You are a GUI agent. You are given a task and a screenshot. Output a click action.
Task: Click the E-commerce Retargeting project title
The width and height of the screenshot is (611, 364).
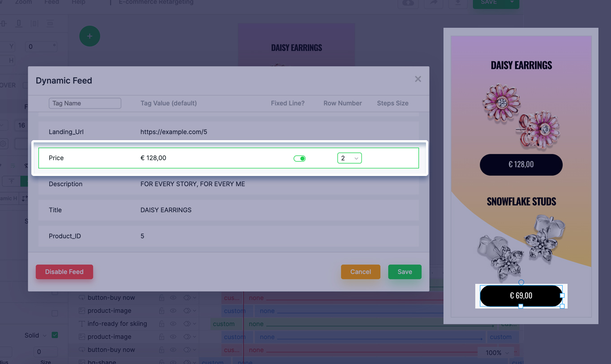[156, 2]
